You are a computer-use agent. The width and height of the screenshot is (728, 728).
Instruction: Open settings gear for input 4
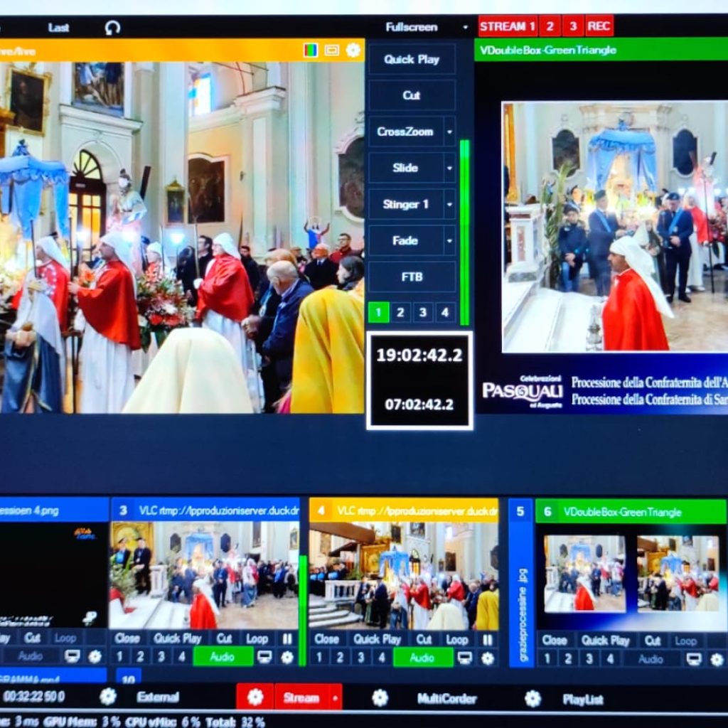click(487, 658)
